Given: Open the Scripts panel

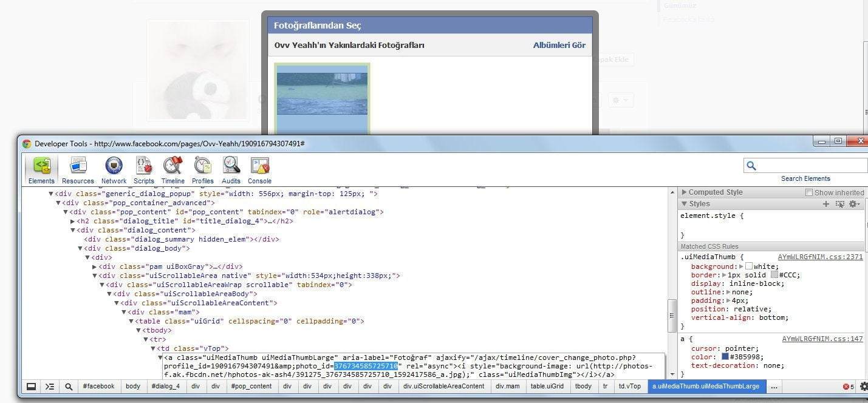Looking at the screenshot, I should pos(144,170).
